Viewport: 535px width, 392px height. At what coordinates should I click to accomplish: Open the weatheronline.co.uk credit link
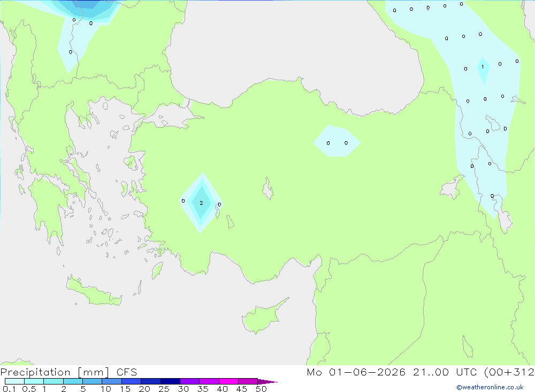tap(490, 387)
